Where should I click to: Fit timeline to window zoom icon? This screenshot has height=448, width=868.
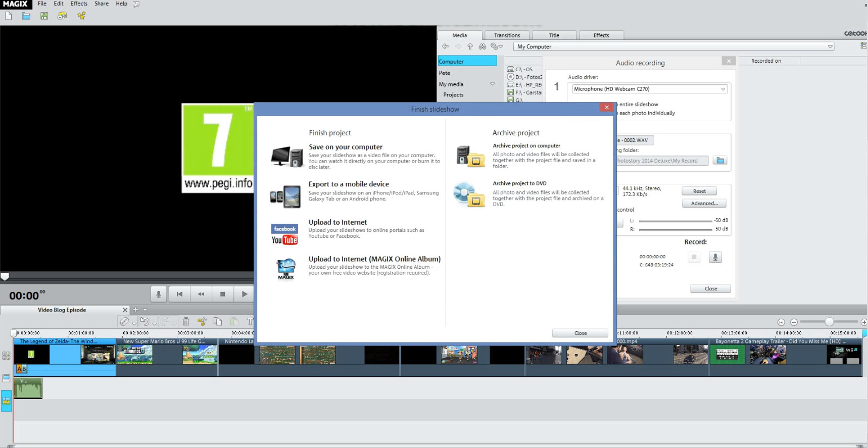pyautogui.click(x=781, y=322)
